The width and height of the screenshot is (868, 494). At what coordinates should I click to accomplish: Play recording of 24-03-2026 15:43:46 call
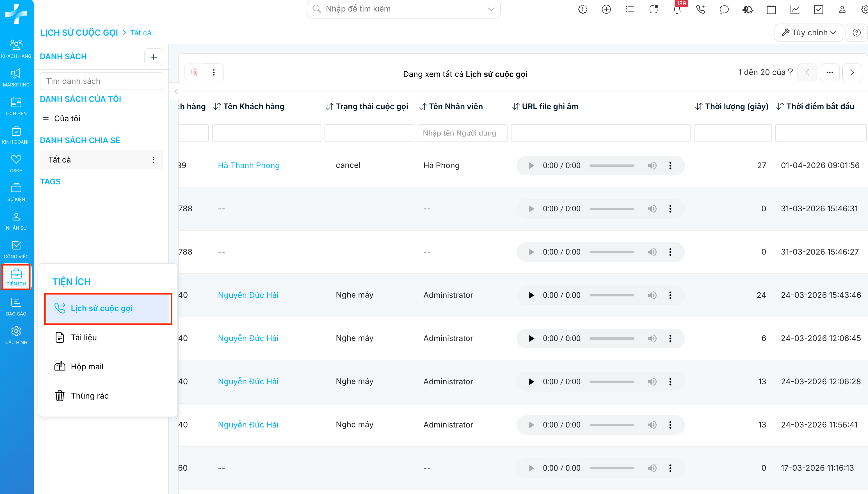(x=531, y=295)
